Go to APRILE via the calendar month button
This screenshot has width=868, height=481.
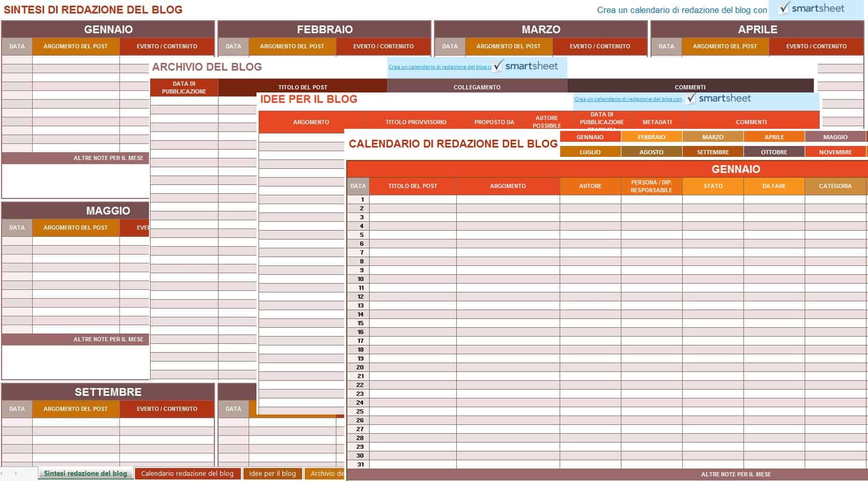click(774, 137)
